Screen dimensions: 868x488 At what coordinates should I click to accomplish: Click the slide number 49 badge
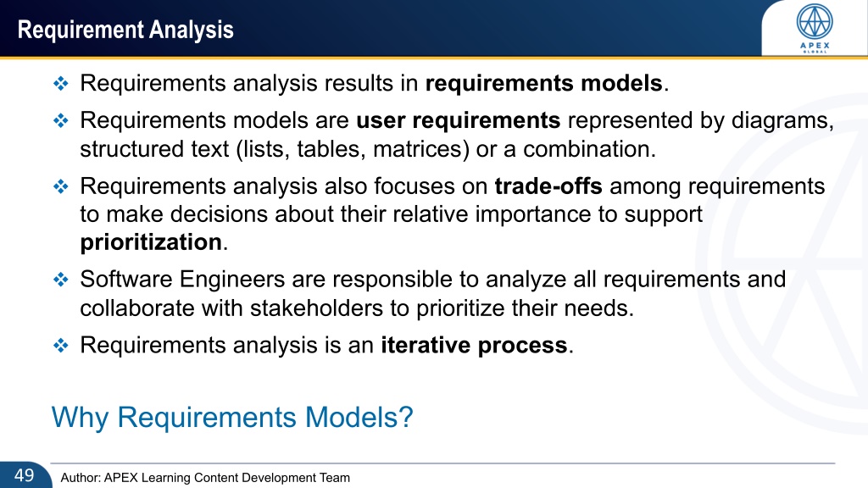click(x=25, y=475)
